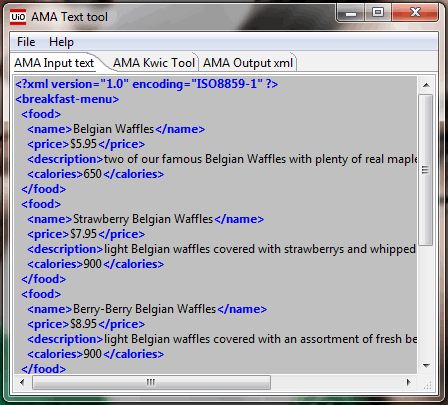The width and height of the screenshot is (448, 405).
Task: Click the name 'Strawberry Belgian Waffles'
Action: click(x=143, y=219)
